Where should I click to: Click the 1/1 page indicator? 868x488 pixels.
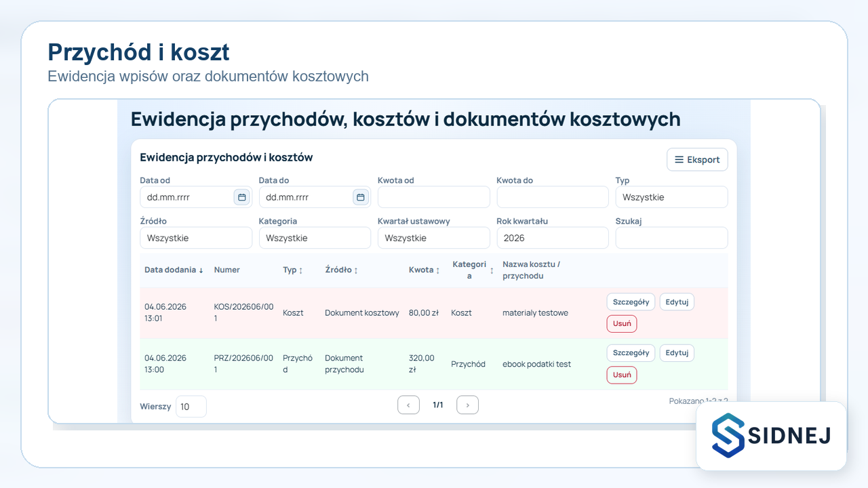(x=438, y=405)
